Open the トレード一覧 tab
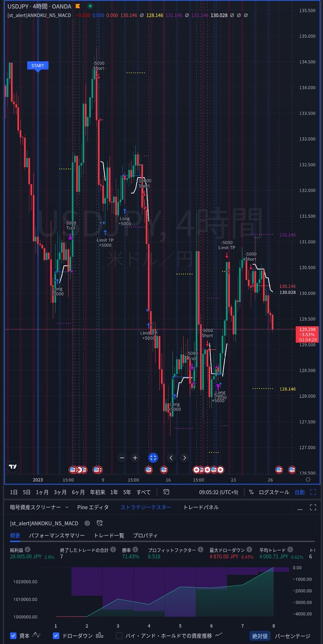Image resolution: width=323 pixels, height=644 pixels. tap(109, 536)
